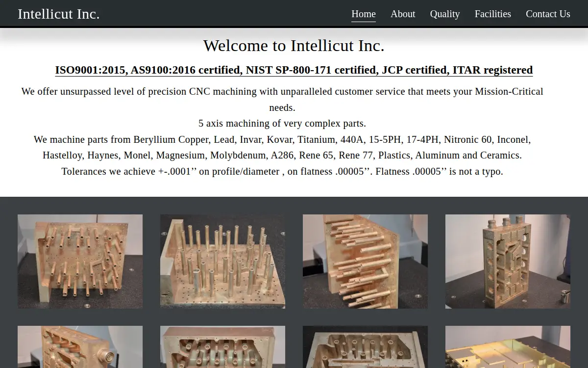Open the Home menu item
This screenshot has width=588, height=368.
[x=364, y=14]
